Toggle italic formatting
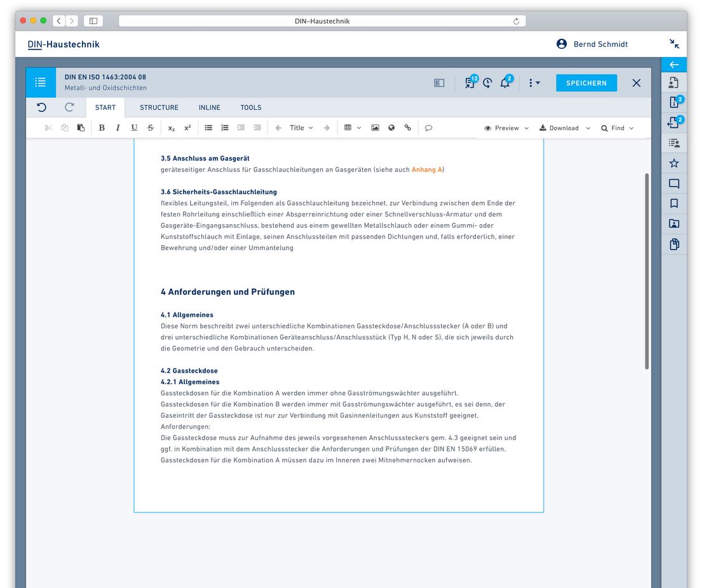704x588 pixels. (118, 128)
